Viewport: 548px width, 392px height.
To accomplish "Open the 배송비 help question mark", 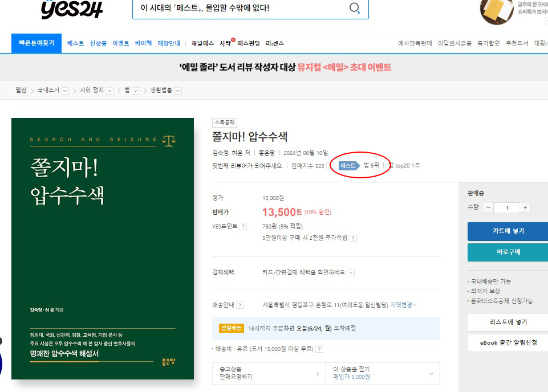I will (319, 349).
